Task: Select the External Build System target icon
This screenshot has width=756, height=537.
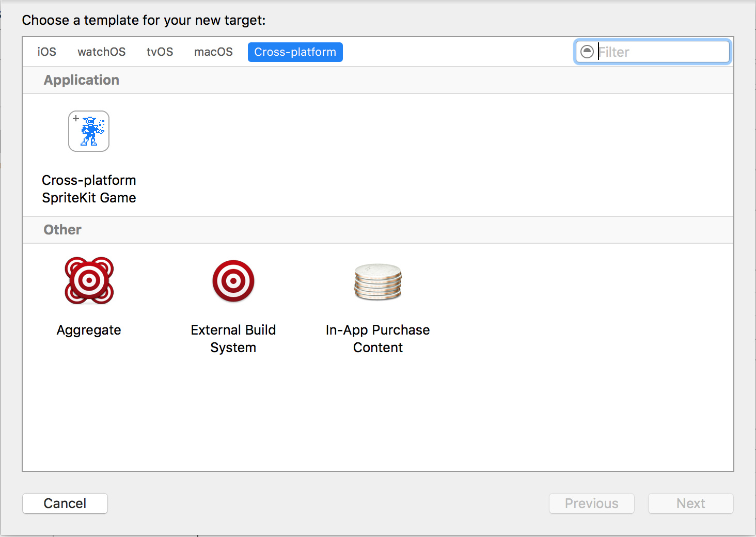Action: [x=233, y=281]
